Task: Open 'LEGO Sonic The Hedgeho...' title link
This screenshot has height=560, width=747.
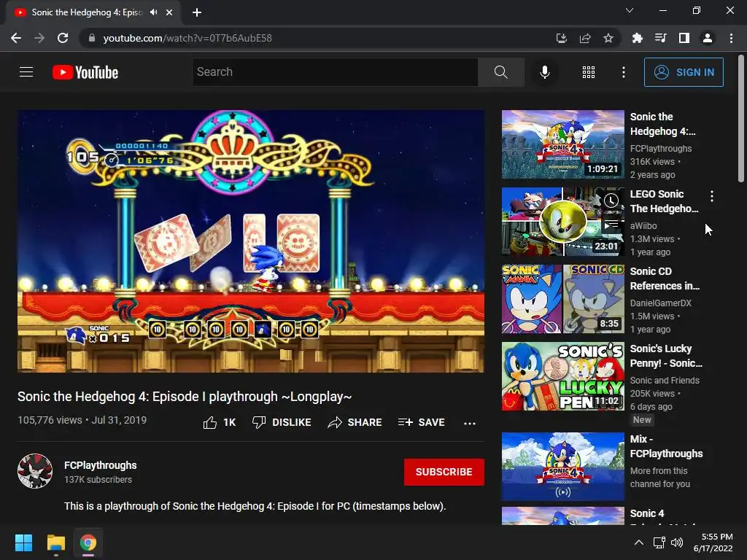Action: coord(664,201)
